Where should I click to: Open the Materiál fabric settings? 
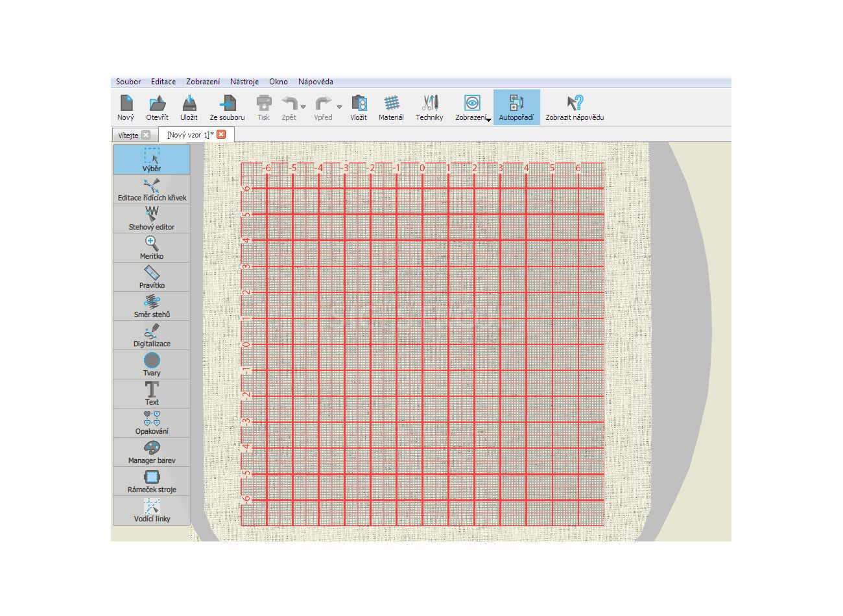391,108
